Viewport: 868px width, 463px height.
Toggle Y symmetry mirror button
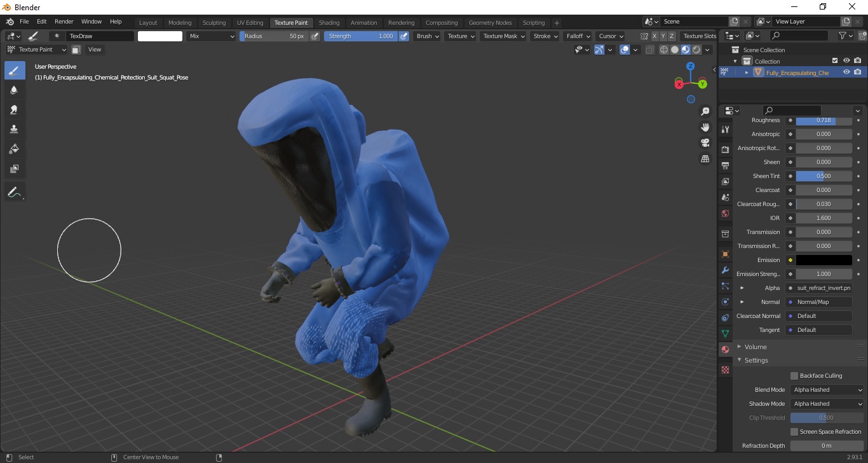click(663, 36)
